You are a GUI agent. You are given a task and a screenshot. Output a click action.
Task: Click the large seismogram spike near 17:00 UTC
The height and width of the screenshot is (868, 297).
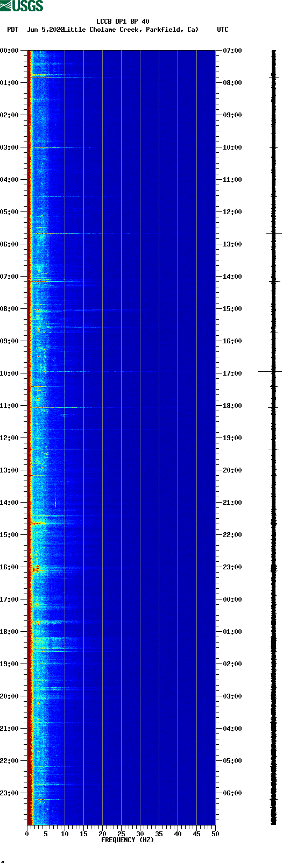[x=270, y=371]
